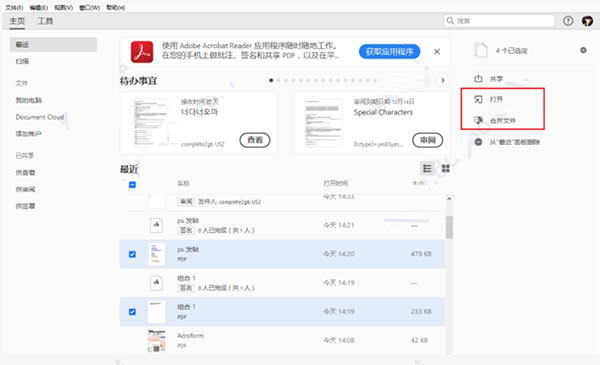Viewport: 600px width, 365px height.
Task: Open the 帮助(H) menu
Action: 116,7
